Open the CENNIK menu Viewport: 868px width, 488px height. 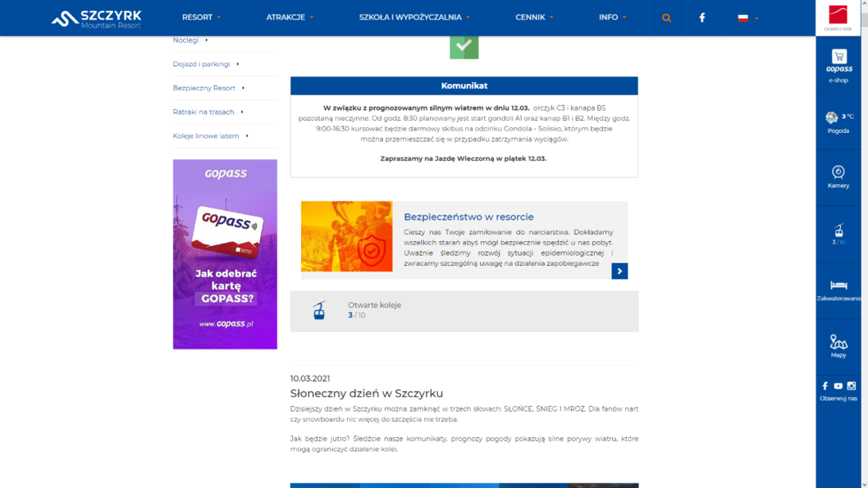(x=534, y=18)
